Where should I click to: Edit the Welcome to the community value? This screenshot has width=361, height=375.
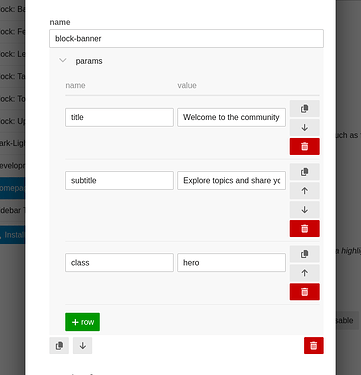pos(231,117)
